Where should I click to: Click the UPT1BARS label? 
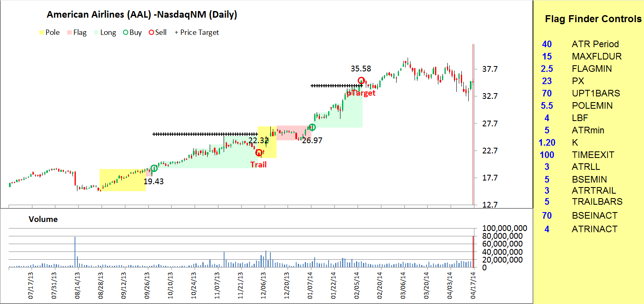coord(596,93)
